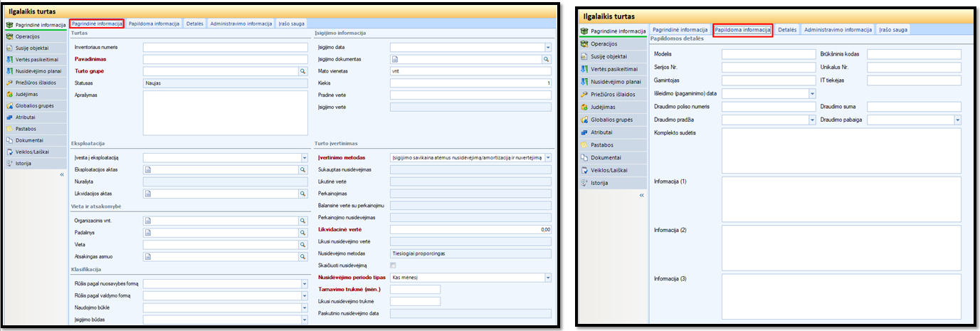Click Brūkšninis kodas input field
The width and height of the screenshot is (980, 331).
pyautogui.click(x=914, y=54)
